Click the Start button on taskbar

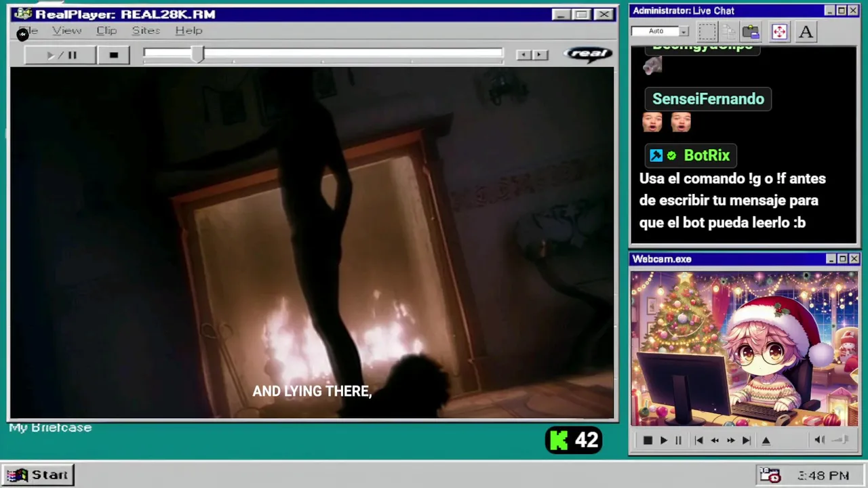(x=38, y=475)
